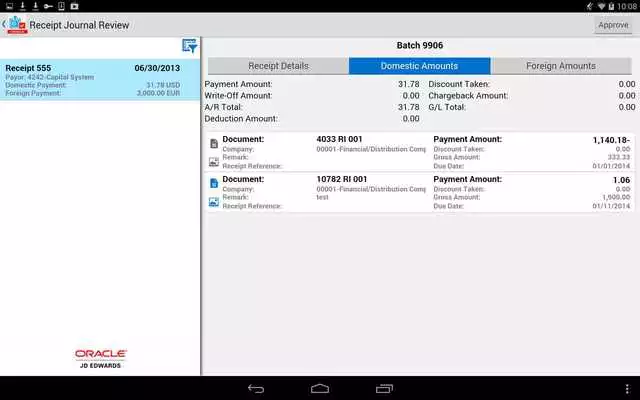Tap the A/R Total value 31.78
The height and width of the screenshot is (400, 640).
pyautogui.click(x=409, y=107)
